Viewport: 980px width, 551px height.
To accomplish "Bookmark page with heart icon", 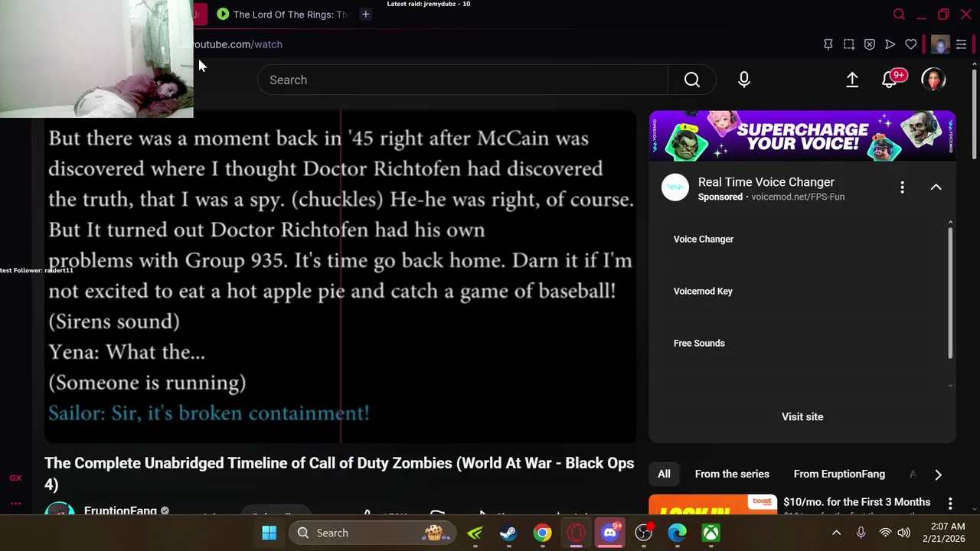I will pyautogui.click(x=911, y=44).
